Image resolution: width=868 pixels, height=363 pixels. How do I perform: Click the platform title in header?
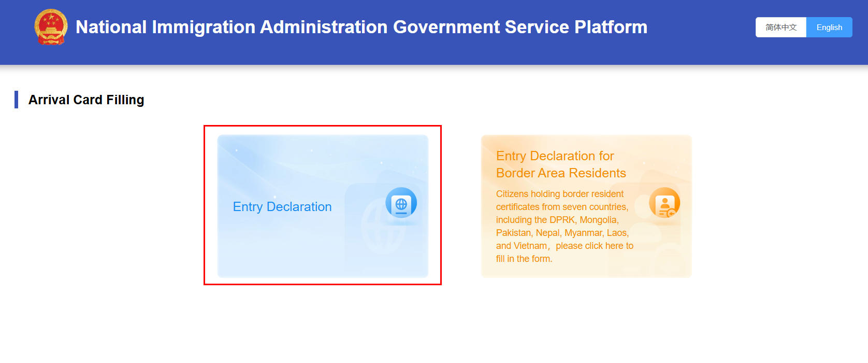(361, 27)
